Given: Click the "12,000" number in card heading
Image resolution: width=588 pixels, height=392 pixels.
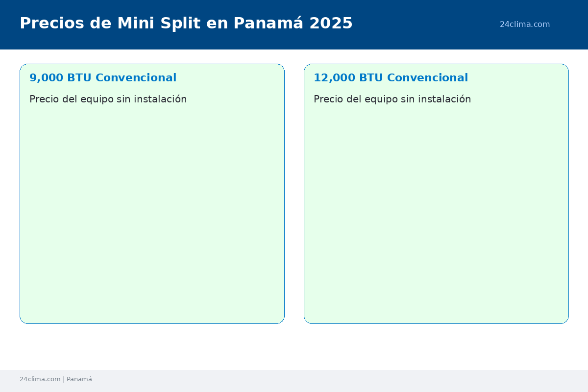Looking at the screenshot, I should pos(333,78).
